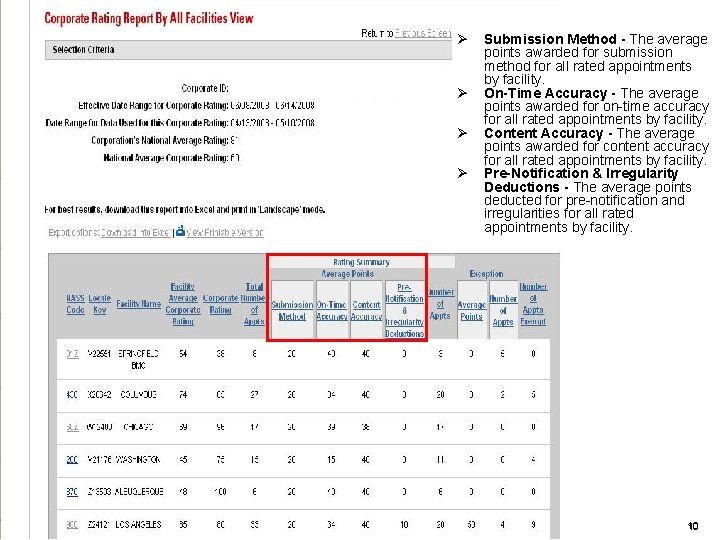Click the Facility Average Corporate Rating header
Viewport: 720px width, 540px height.
coord(183,304)
